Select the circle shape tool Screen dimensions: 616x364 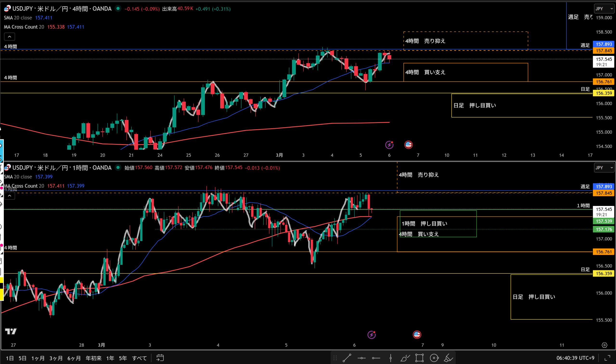click(434, 358)
